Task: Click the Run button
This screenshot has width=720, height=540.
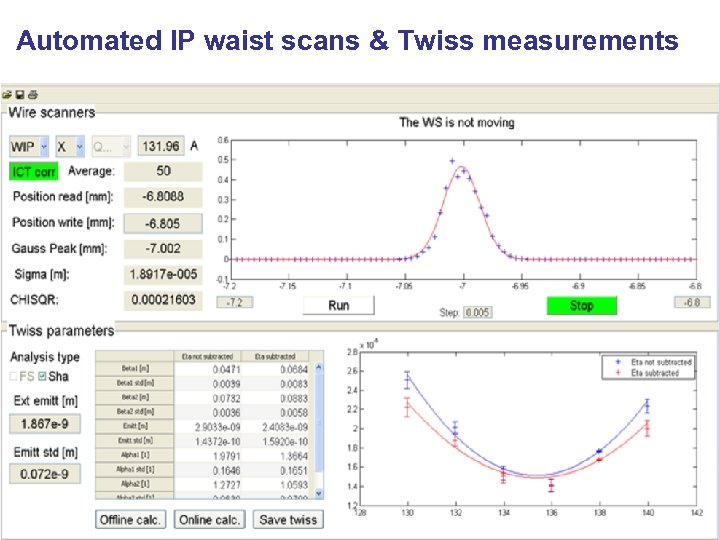Action: click(338, 305)
